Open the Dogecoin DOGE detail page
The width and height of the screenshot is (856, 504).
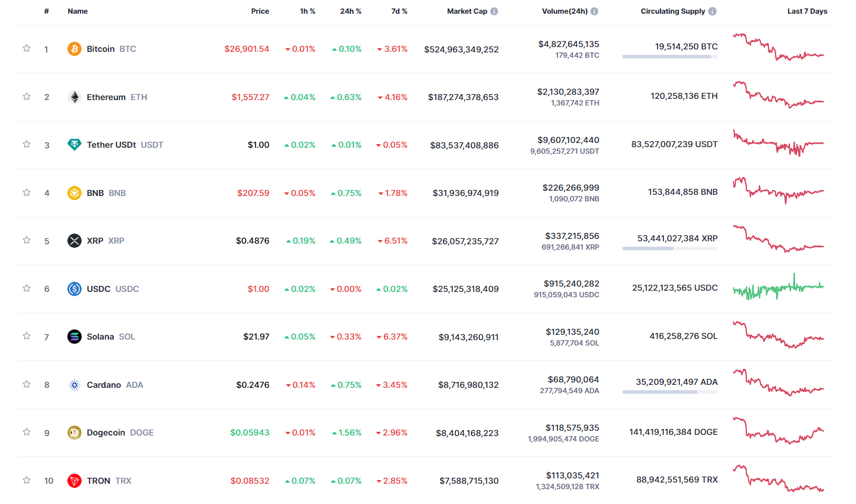pos(120,433)
